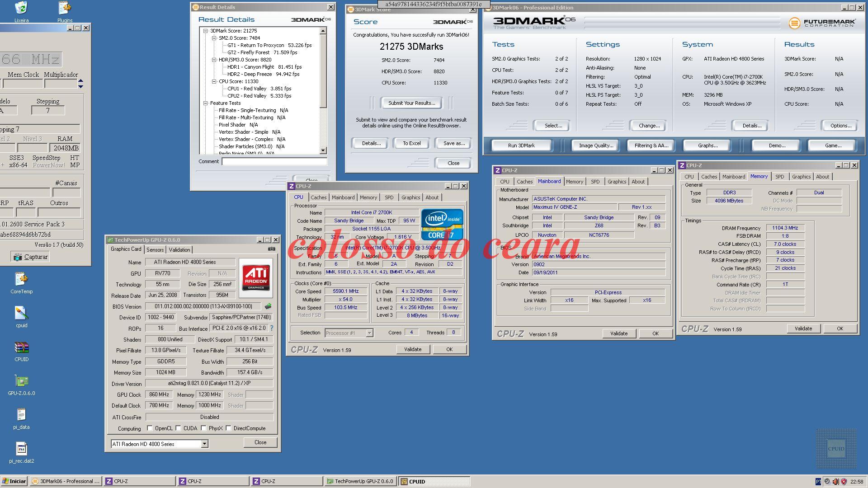The image size is (868, 488).
Task: Open About tab in CPU-Z CPU window
Action: coord(432,197)
